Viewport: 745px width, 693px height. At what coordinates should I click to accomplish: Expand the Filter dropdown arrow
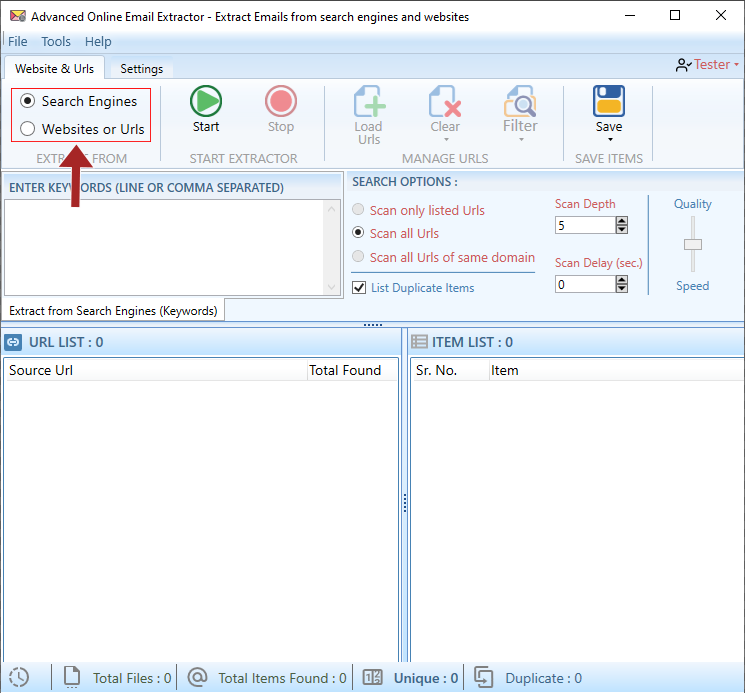[521, 140]
